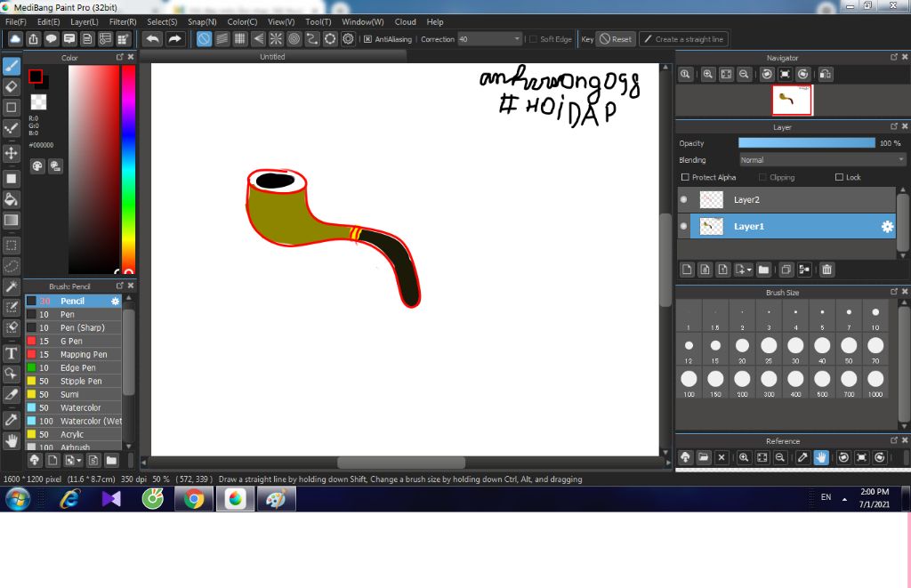This screenshot has height=588, width=911.
Task: Enable Soft Edge checkbox
Action: pos(534,39)
